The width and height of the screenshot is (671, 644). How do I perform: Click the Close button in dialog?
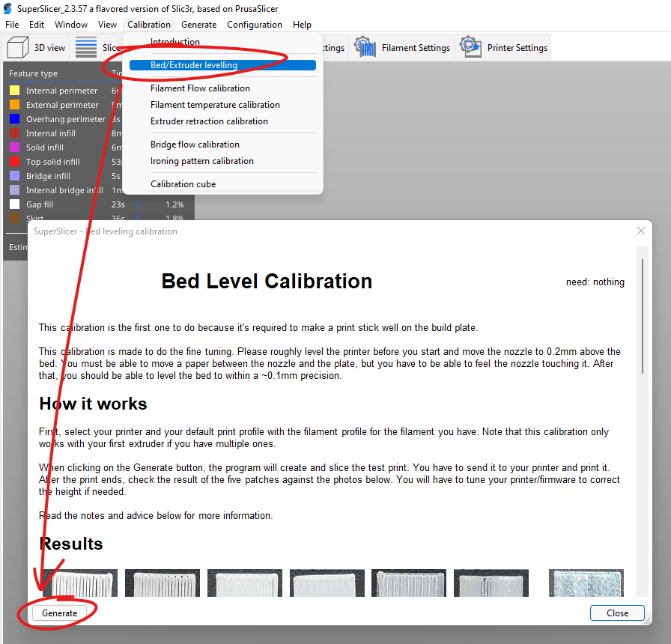click(617, 613)
